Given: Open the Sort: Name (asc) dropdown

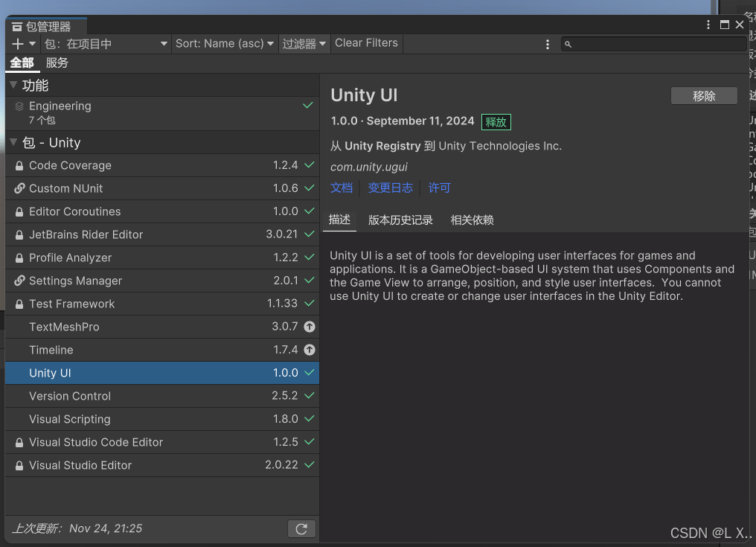Looking at the screenshot, I should click(x=225, y=44).
